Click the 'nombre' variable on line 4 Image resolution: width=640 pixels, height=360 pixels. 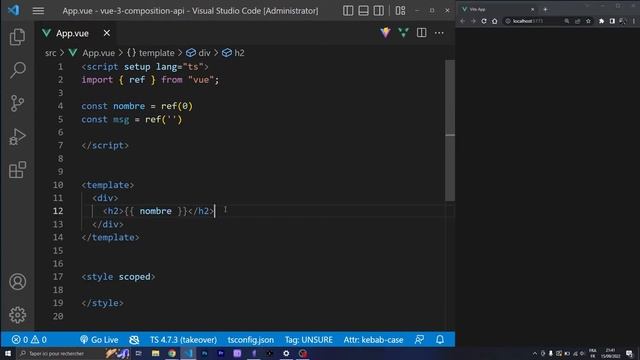129,106
